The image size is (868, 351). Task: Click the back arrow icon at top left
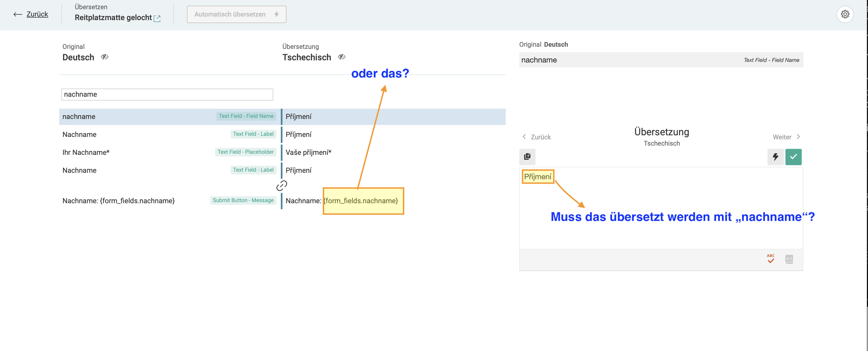pyautogui.click(x=18, y=14)
